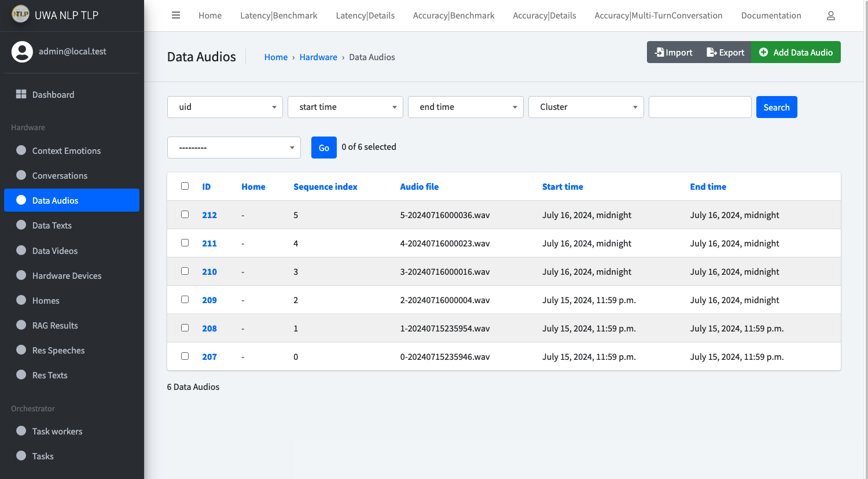Click the 6 Data Audios count text
868x479 pixels.
[193, 387]
